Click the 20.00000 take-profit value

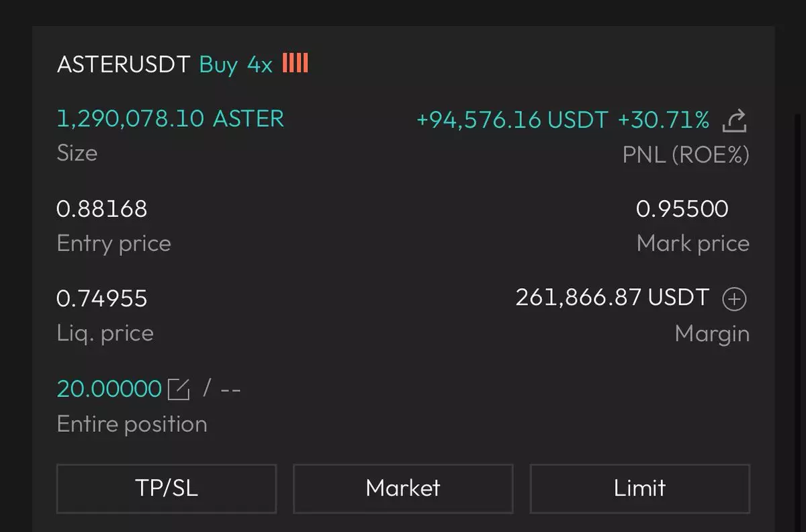point(109,389)
